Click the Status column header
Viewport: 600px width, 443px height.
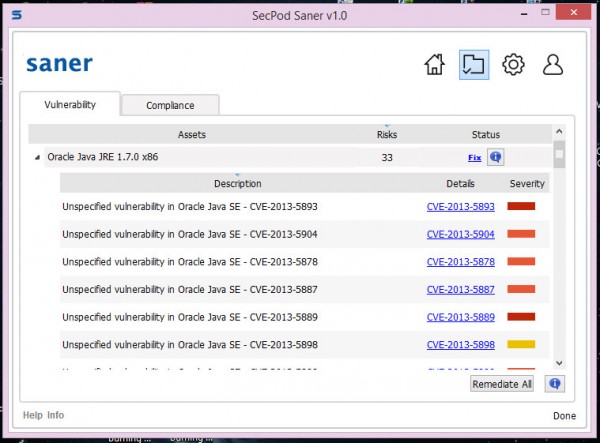click(486, 135)
